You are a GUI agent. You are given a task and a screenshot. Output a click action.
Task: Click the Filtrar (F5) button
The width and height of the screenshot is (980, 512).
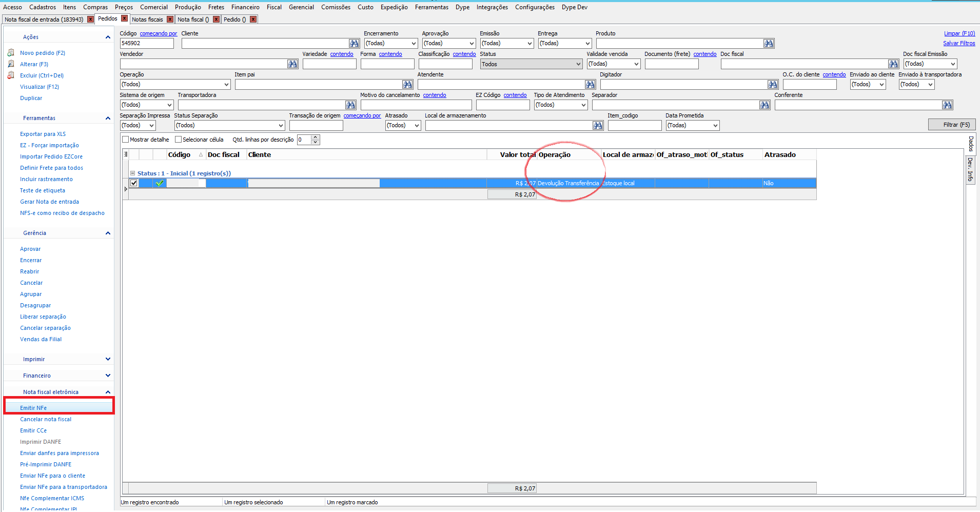(x=952, y=125)
